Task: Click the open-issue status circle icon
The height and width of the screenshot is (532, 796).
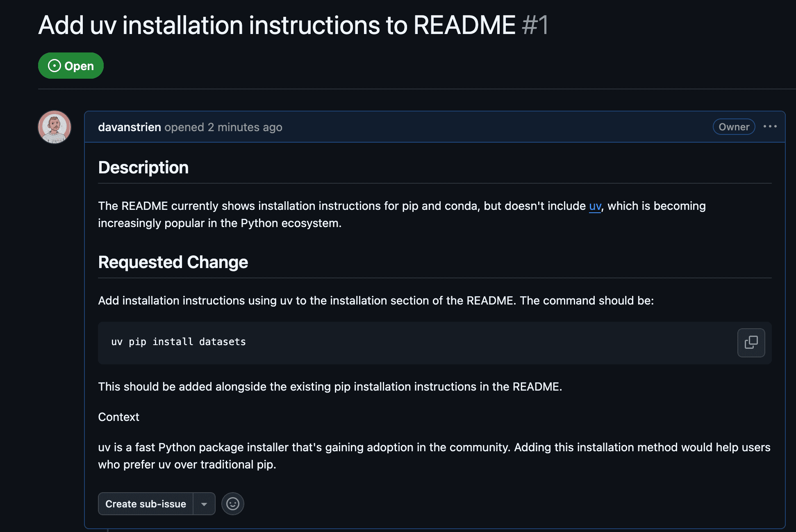Action: coord(55,65)
